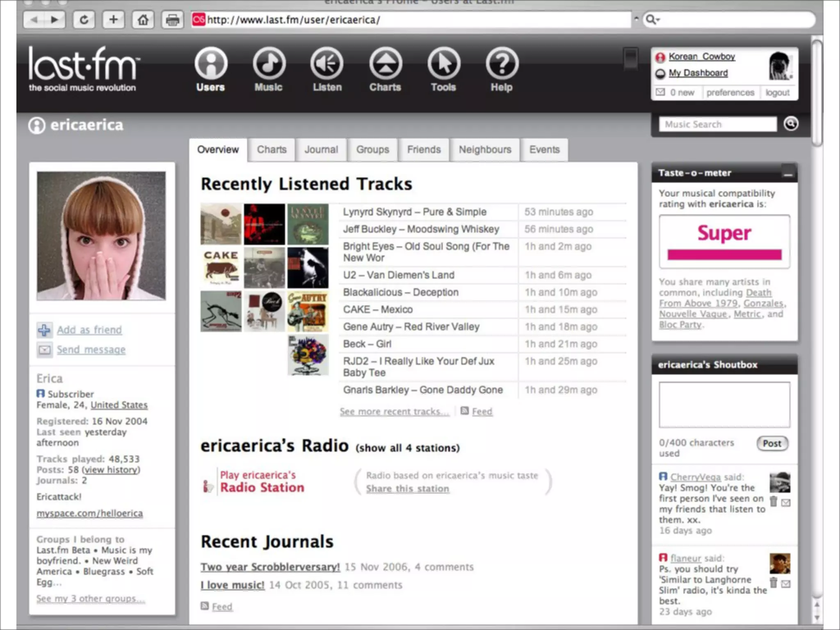Reply to flaneur's shout via envelope icon

786,584
